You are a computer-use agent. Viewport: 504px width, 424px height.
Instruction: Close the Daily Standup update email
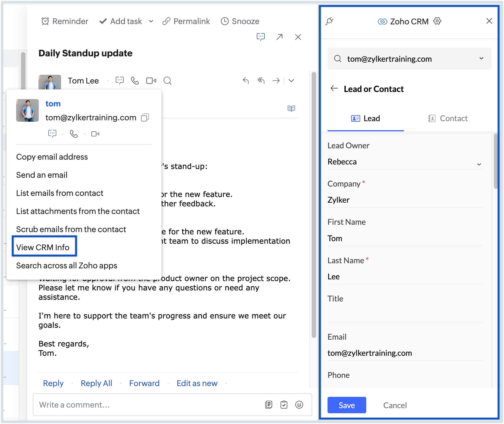(x=298, y=37)
